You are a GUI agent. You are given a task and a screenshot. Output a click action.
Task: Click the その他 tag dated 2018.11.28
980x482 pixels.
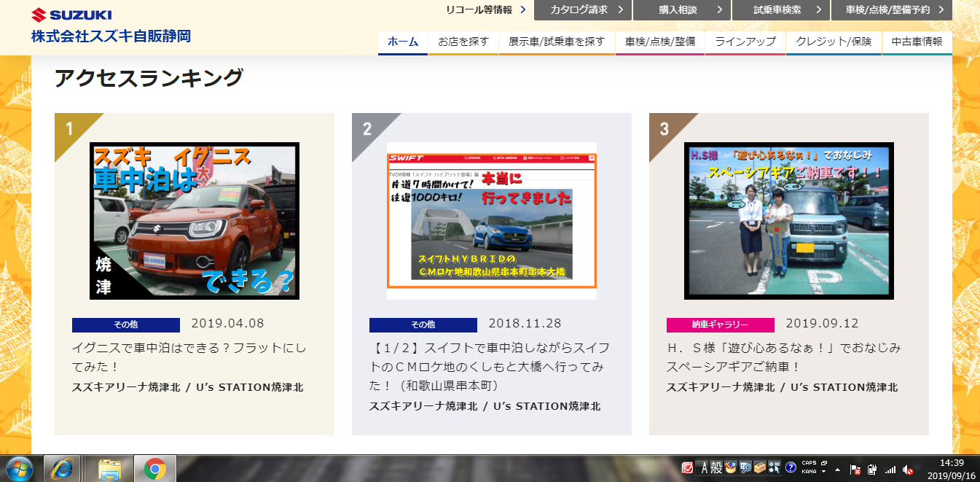click(423, 325)
